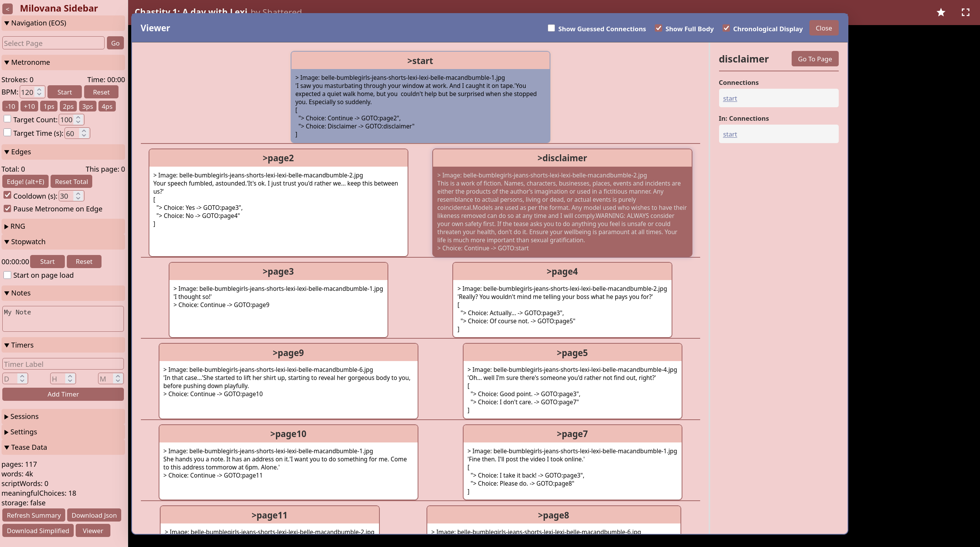Start the stopwatch

point(47,262)
